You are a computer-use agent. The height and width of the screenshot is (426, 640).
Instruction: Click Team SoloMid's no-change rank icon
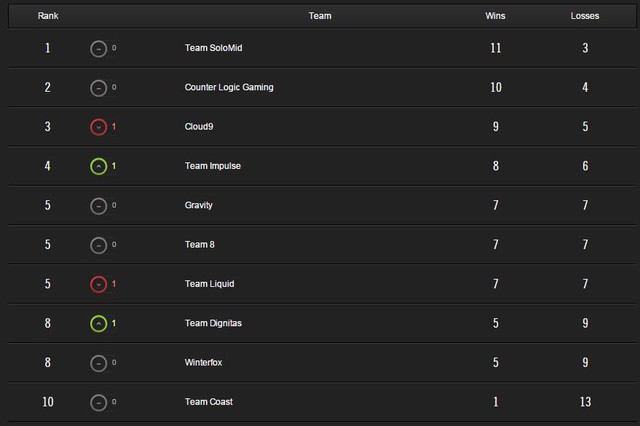(x=98, y=48)
